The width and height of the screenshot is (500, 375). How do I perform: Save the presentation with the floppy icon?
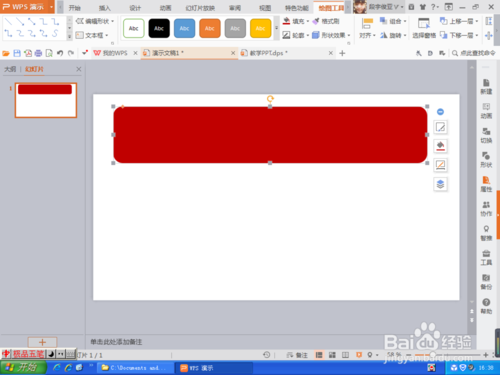click(x=17, y=53)
